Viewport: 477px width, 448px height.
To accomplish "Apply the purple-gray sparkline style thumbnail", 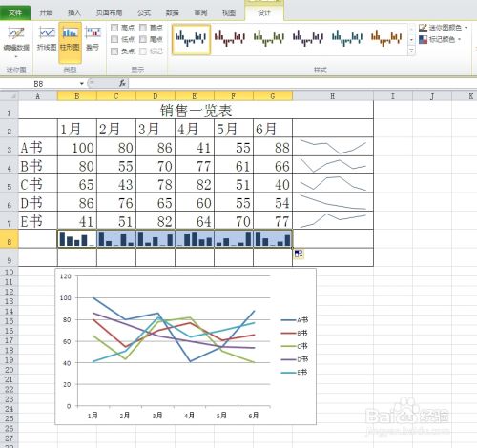I will tap(308, 39).
